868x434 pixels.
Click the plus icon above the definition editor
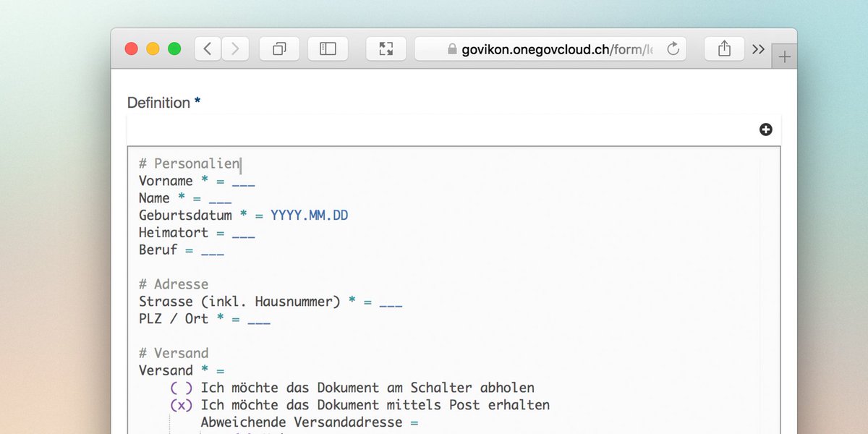766,129
